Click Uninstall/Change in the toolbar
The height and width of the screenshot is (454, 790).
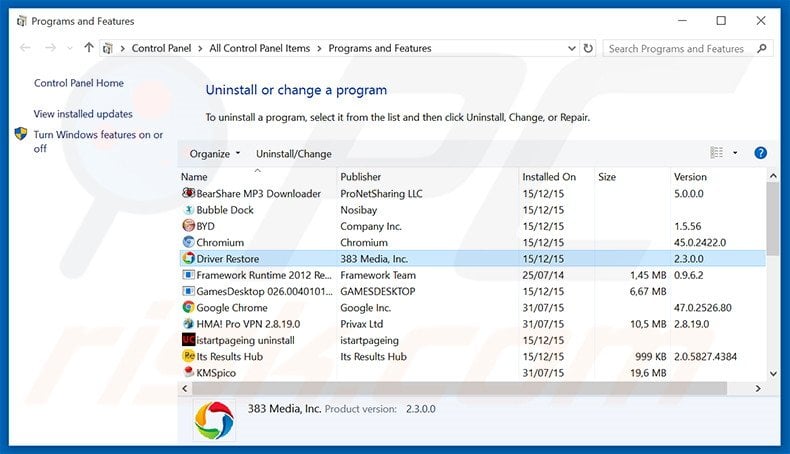click(x=294, y=154)
